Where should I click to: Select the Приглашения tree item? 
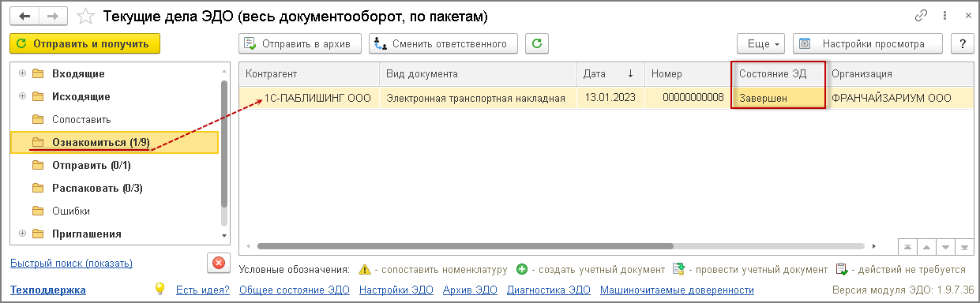coord(87,234)
